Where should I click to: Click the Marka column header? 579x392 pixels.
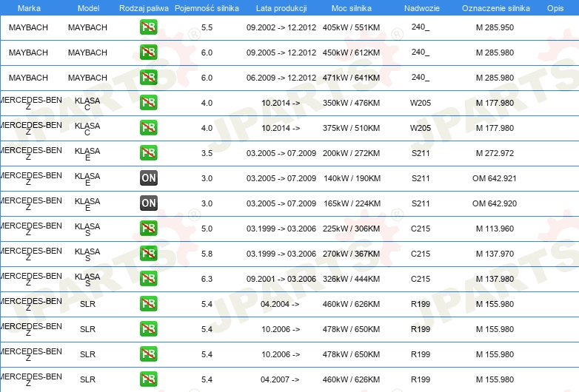pos(29,8)
